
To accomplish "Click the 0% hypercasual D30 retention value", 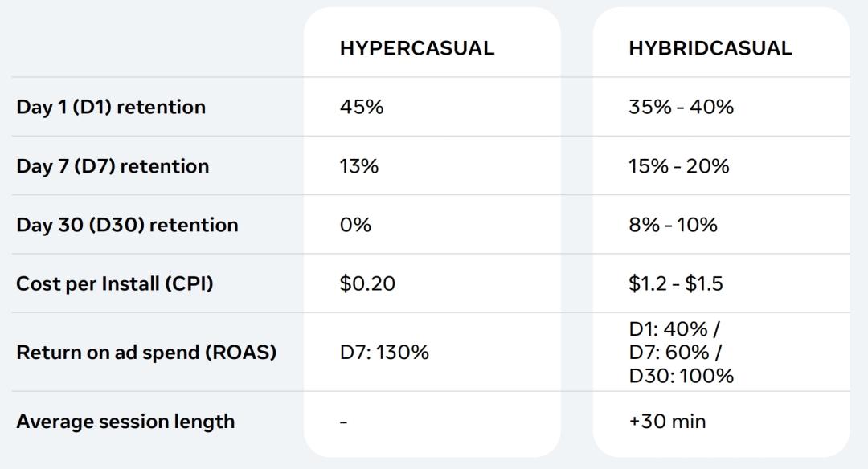I will (355, 225).
